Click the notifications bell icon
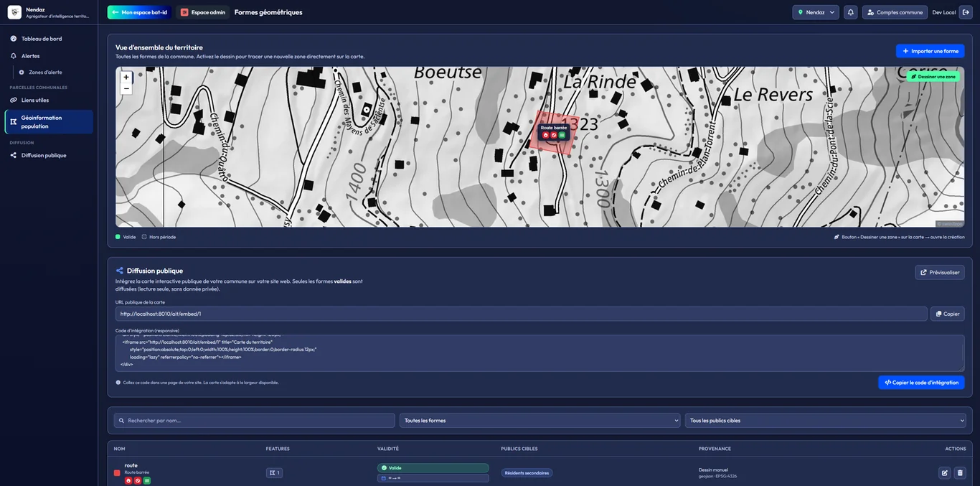Image resolution: width=980 pixels, height=486 pixels. tap(850, 12)
